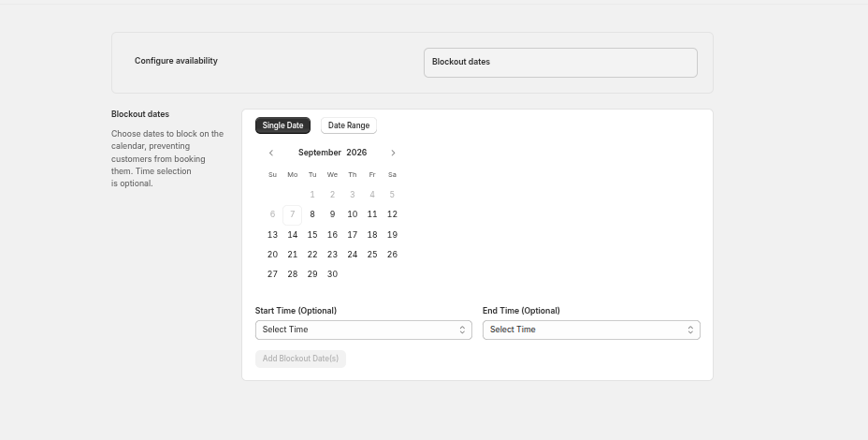Click the Sa weekday header
Image resolution: width=868 pixels, height=440 pixels.
click(x=392, y=175)
